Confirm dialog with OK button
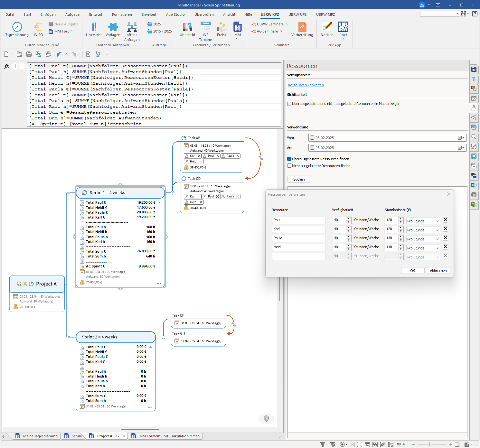The image size is (480, 448). (x=413, y=271)
